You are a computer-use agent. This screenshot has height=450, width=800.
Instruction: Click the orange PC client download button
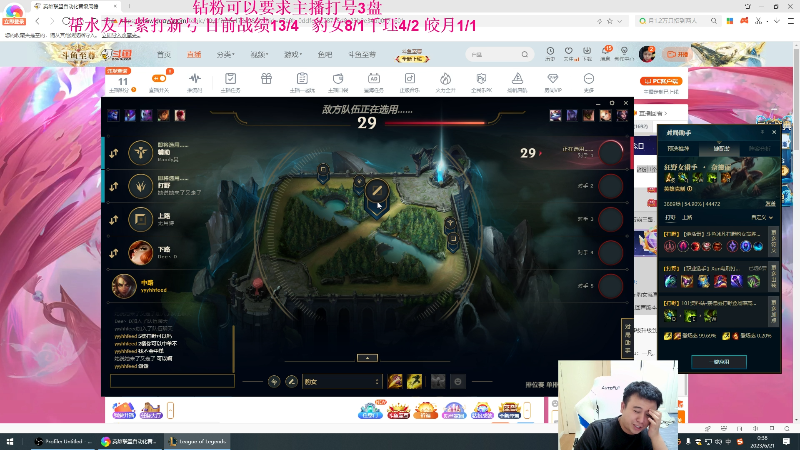661,81
